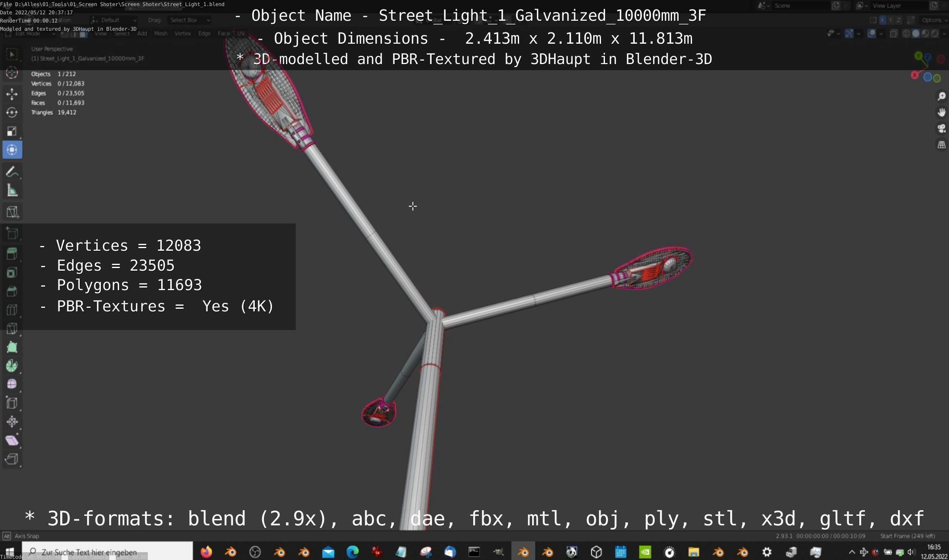Click the 'Start Frame (249 left)' status text
This screenshot has height=560, width=949.
[907, 536]
